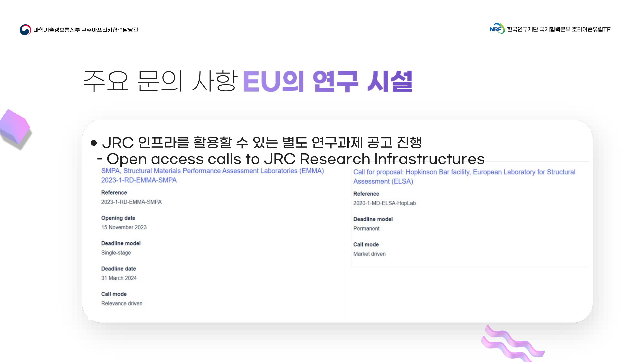The width and height of the screenshot is (644, 362).
Task: Click the NRF logo icon
Action: click(x=497, y=29)
